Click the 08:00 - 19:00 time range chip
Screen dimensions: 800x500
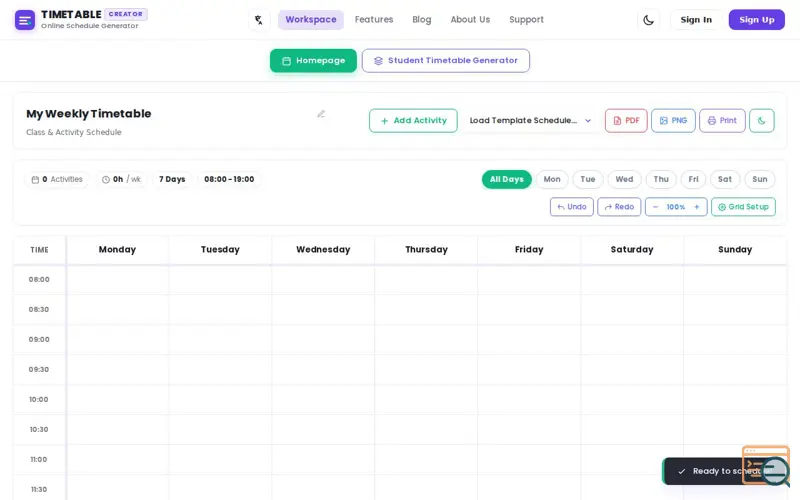pyautogui.click(x=229, y=180)
